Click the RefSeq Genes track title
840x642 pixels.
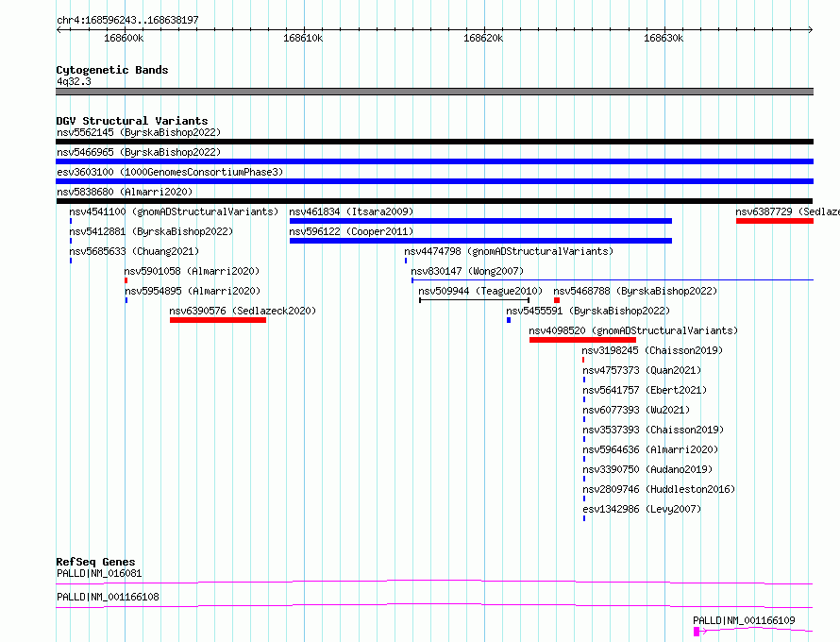(95, 562)
